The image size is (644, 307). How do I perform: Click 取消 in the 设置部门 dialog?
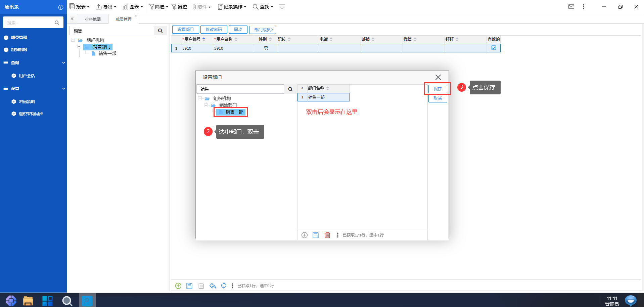[x=438, y=98]
